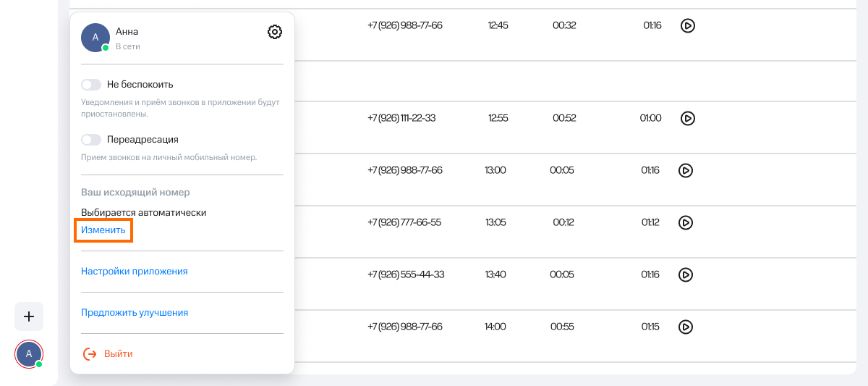The width and height of the screenshot is (868, 386).
Task: Start playback for the 13:05 call
Action: (x=686, y=222)
